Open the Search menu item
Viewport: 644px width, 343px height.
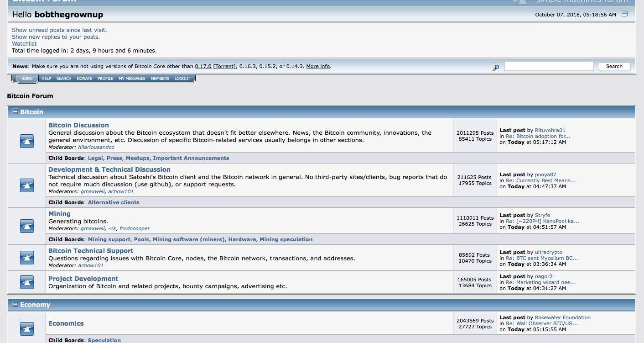click(x=64, y=79)
